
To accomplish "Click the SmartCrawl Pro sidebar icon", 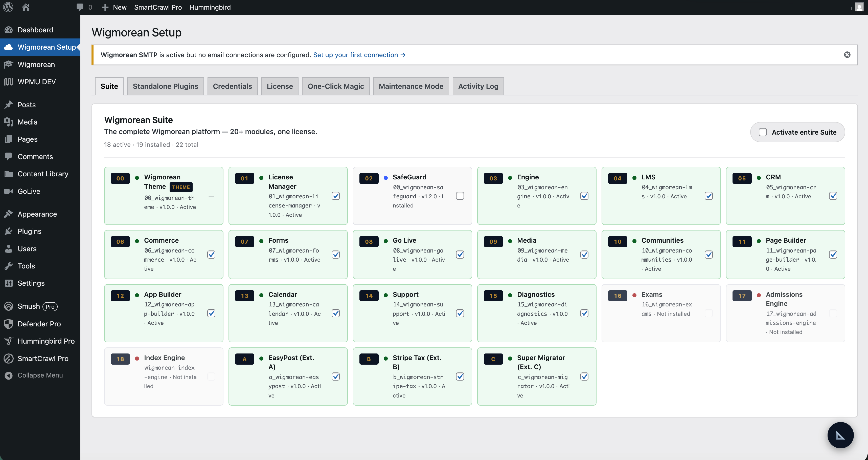I will (9, 359).
